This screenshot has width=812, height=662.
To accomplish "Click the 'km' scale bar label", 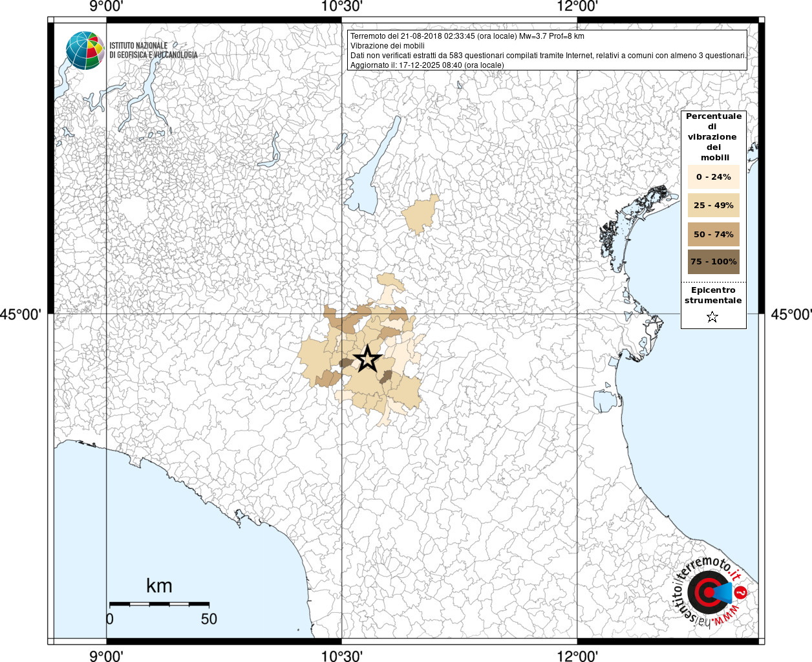I will (159, 586).
